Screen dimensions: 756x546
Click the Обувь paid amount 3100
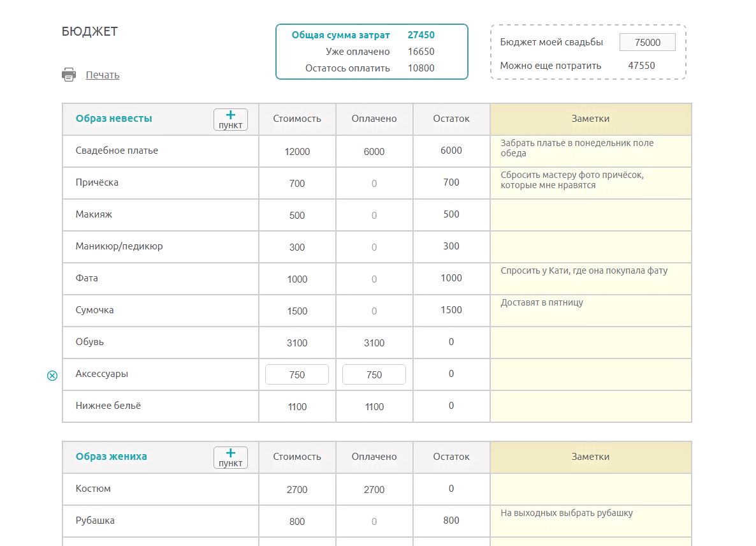pos(374,343)
